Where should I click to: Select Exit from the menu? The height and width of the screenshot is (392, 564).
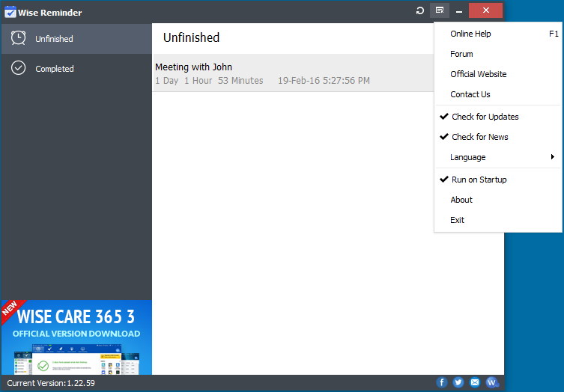pos(457,220)
